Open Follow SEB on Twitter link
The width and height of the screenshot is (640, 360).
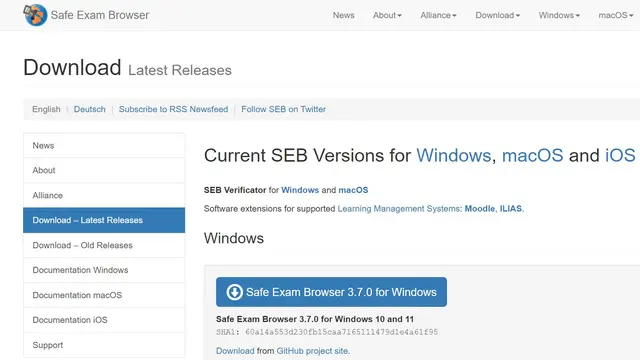283,109
